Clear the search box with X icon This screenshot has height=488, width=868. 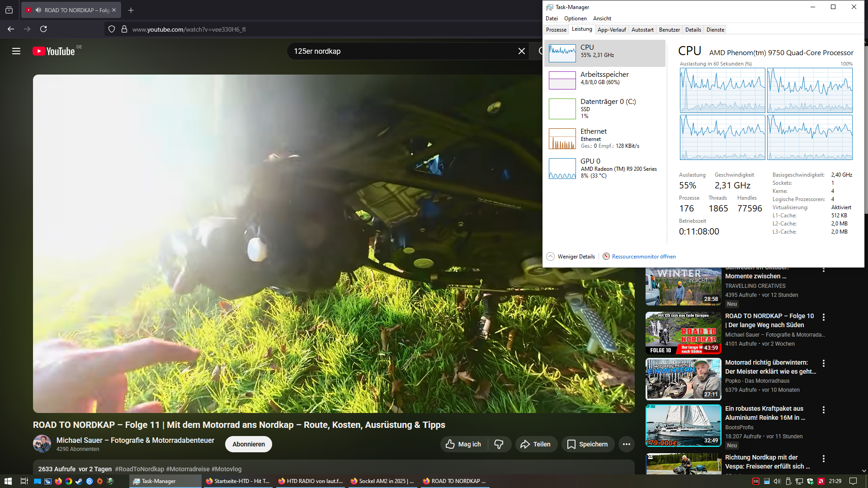pyautogui.click(x=521, y=51)
